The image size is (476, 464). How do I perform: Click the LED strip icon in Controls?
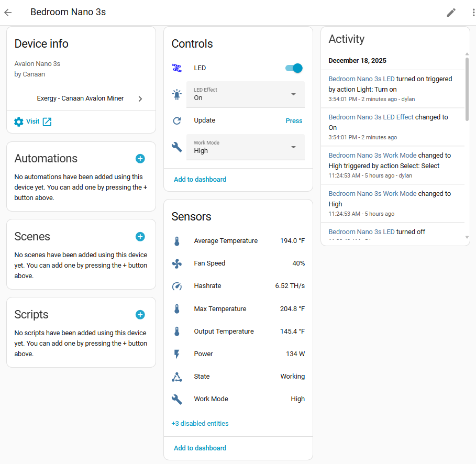[x=178, y=68]
